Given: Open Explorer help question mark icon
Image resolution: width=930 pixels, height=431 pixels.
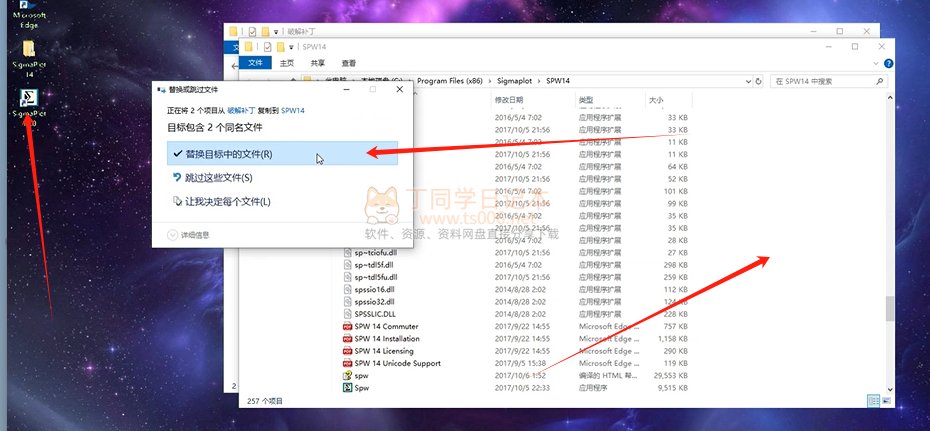Looking at the screenshot, I should click(888, 63).
